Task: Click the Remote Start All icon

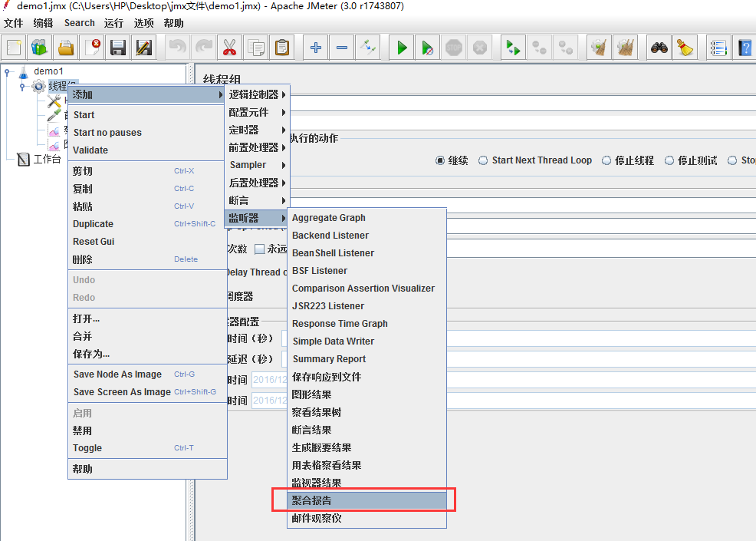Action: point(513,48)
